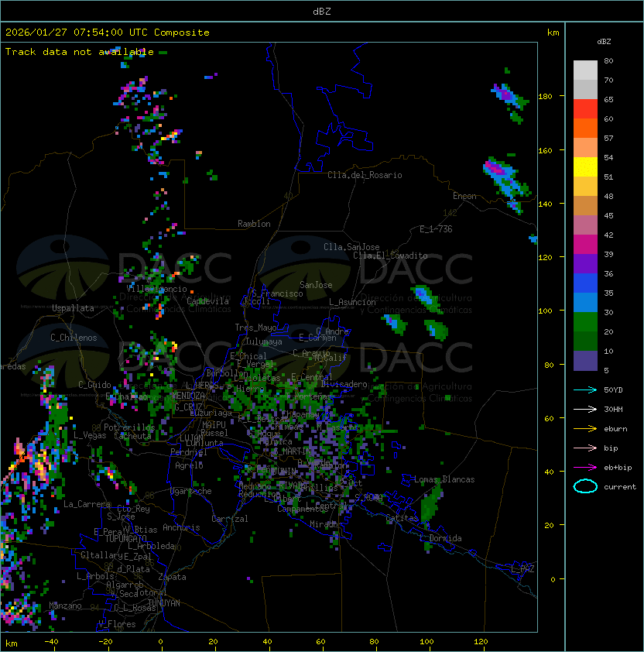Image resolution: width=644 pixels, height=652 pixels.
Task: Pick the 20 dBZ green color swatch
Action: 585,341
